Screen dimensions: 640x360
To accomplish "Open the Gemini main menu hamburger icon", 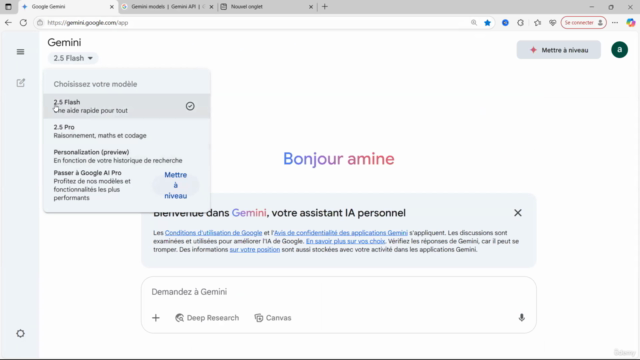I will [x=20, y=52].
